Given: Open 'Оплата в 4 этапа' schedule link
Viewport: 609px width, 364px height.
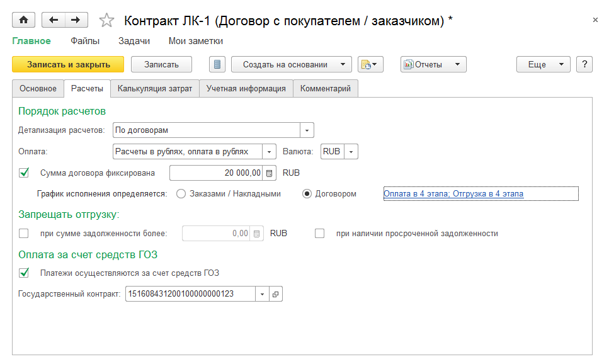Looking at the screenshot, I should pos(453,194).
